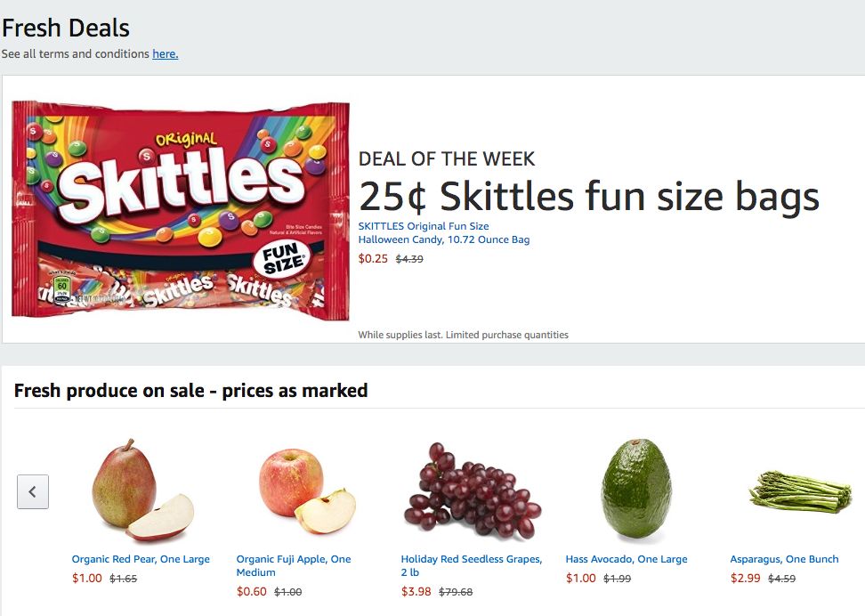
Task: Click the $0.25 Skittles deal price
Action: click(x=373, y=259)
